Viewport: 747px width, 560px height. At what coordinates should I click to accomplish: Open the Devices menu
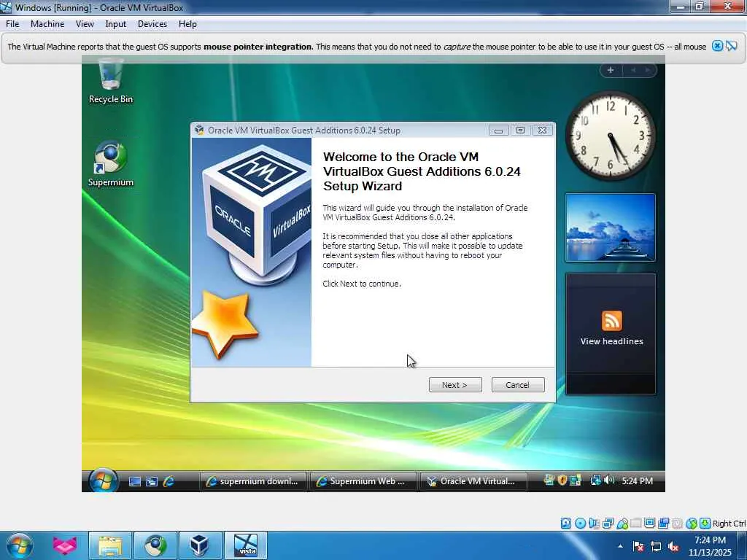pos(152,24)
